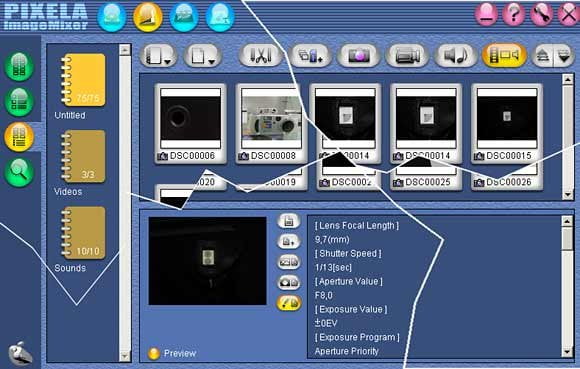
Task: Open the Untitled album notebook
Action: (x=83, y=80)
